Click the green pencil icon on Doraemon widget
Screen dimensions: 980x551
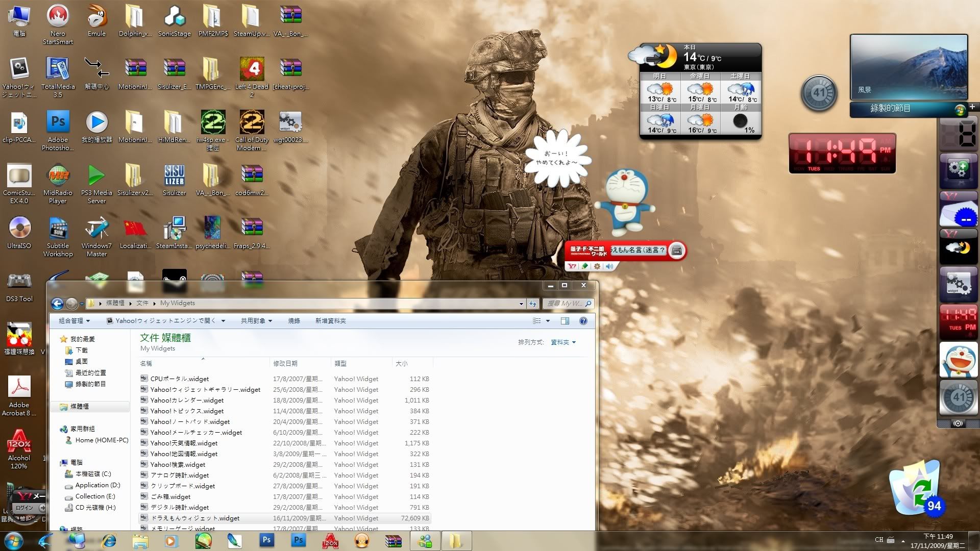click(585, 266)
